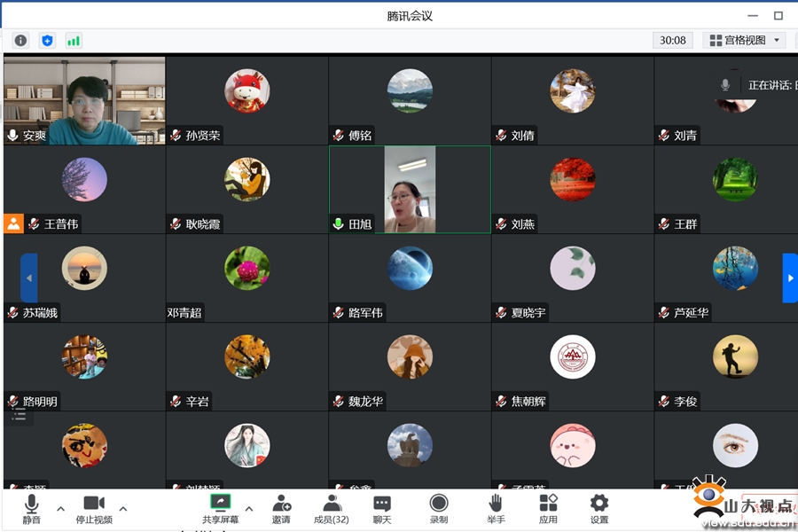Expand share options arrow next to 共享屏幕
The image size is (798, 532).
[249, 508]
